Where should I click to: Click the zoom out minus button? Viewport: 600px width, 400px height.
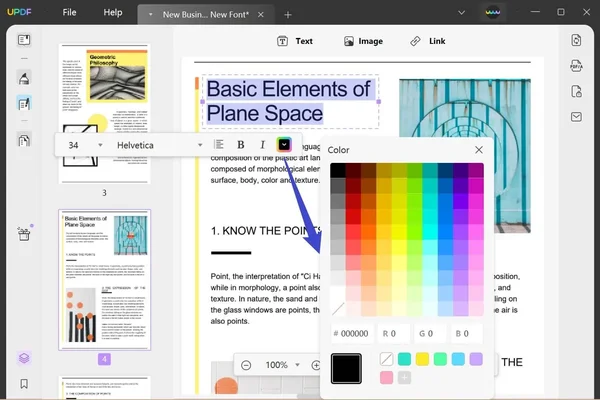click(246, 365)
